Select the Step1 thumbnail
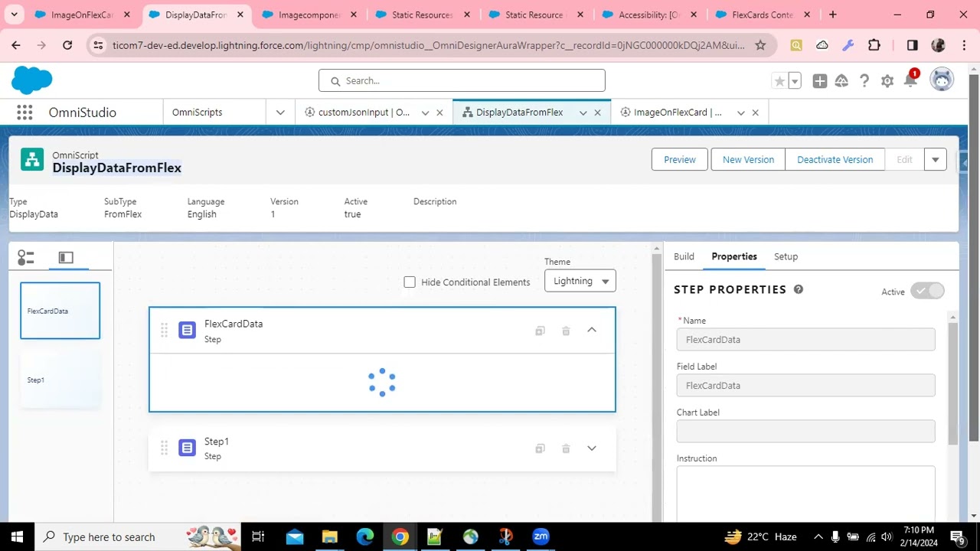Viewport: 980px width, 551px height. point(60,380)
